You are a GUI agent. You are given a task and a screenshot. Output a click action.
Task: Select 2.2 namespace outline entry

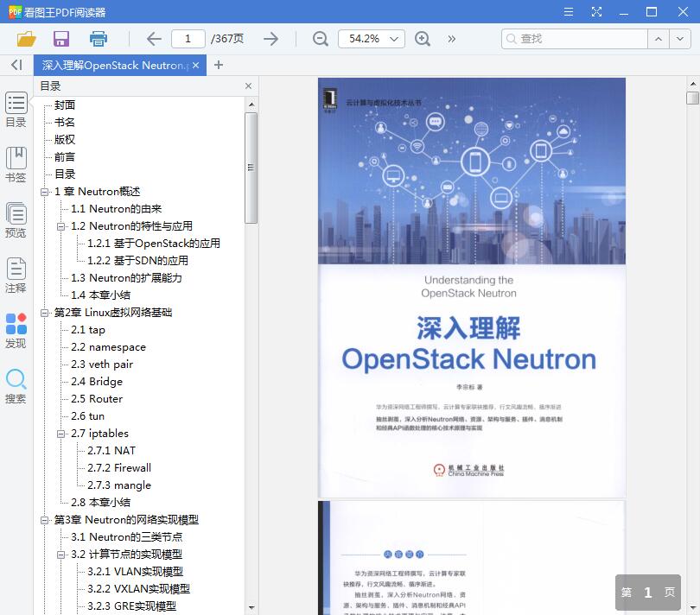[x=109, y=347]
